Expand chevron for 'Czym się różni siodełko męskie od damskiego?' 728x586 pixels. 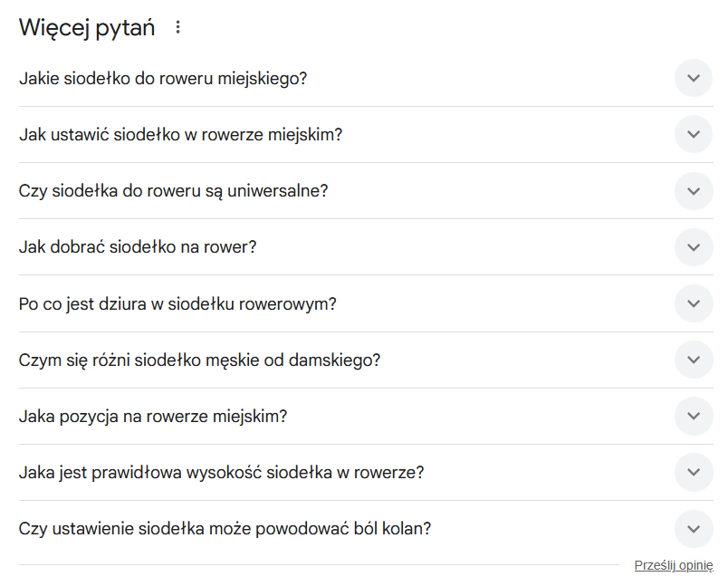(x=693, y=360)
